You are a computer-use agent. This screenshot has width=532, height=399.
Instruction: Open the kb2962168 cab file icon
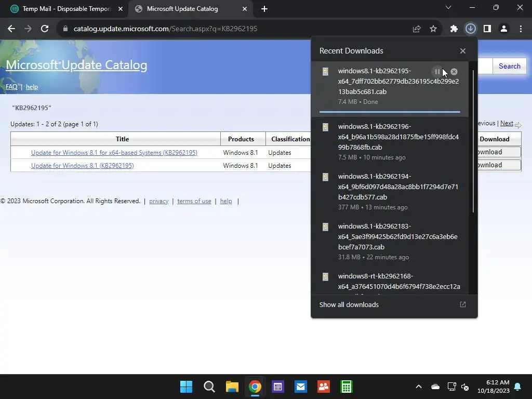(325, 277)
